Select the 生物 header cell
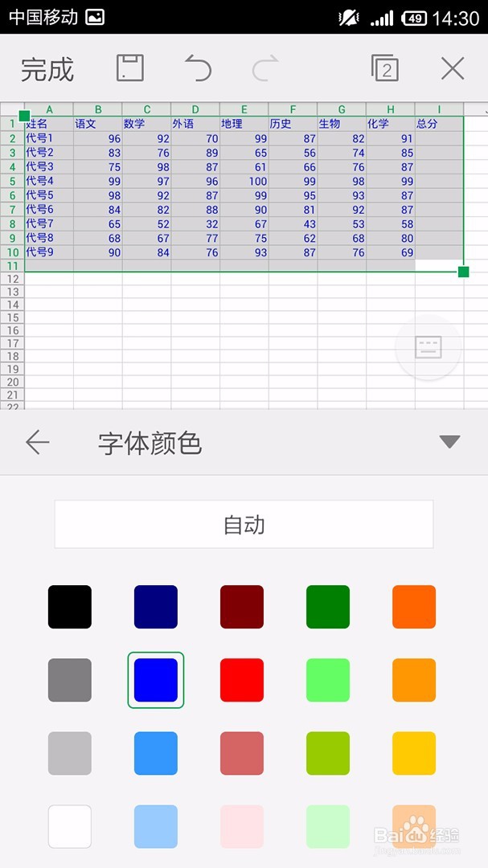 coord(342,124)
